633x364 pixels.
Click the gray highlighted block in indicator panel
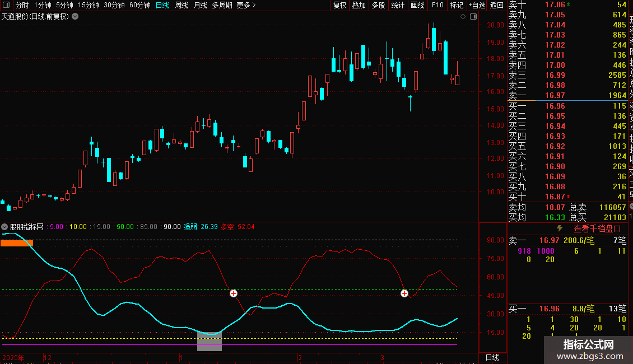(210, 341)
